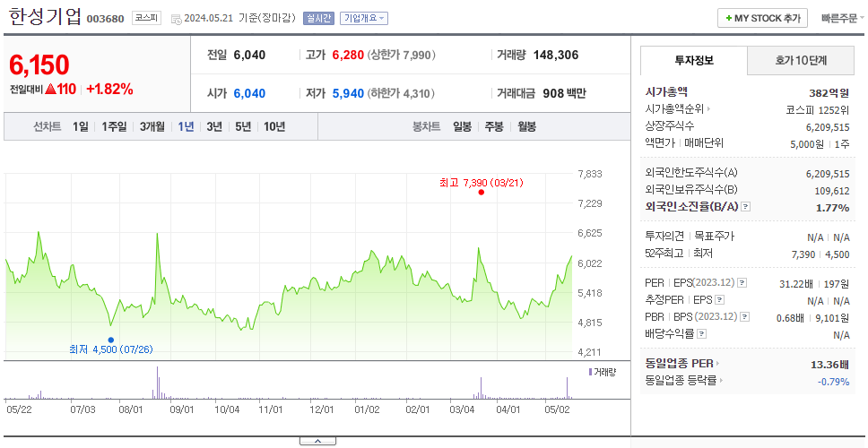Add stock via MY STOCK 추가 button
The width and height of the screenshot is (868, 448).
763,18
